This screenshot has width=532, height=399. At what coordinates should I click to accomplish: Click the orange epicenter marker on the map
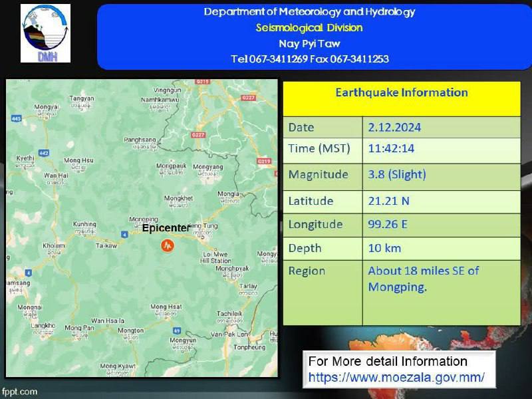[168, 245]
